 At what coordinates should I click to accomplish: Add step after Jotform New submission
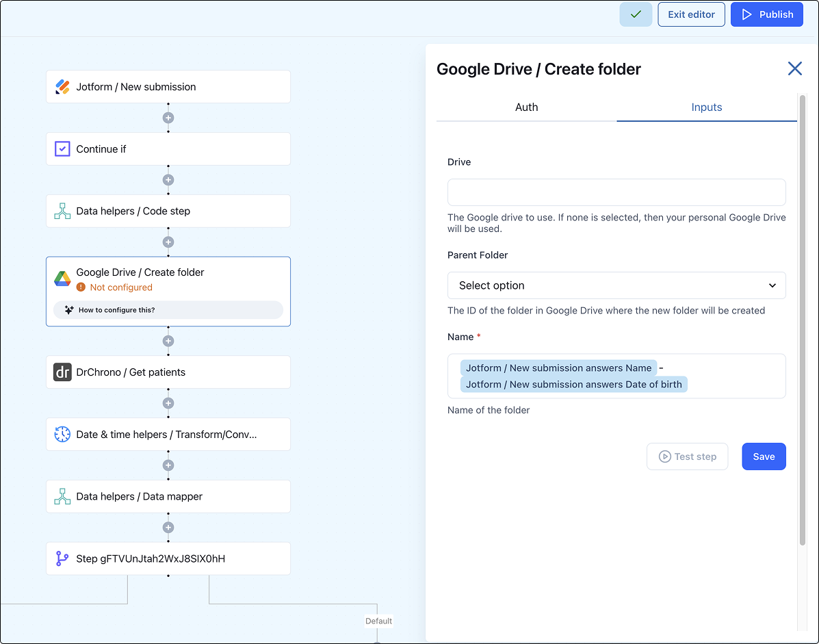168,118
